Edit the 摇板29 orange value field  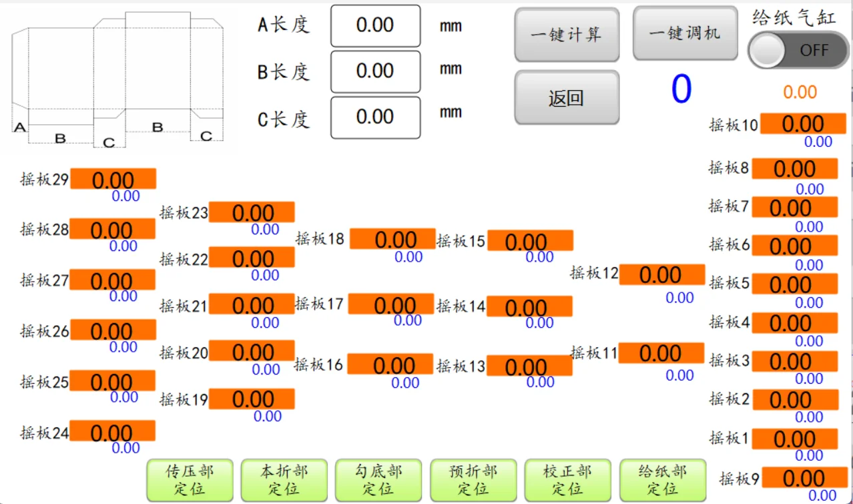[113, 179]
